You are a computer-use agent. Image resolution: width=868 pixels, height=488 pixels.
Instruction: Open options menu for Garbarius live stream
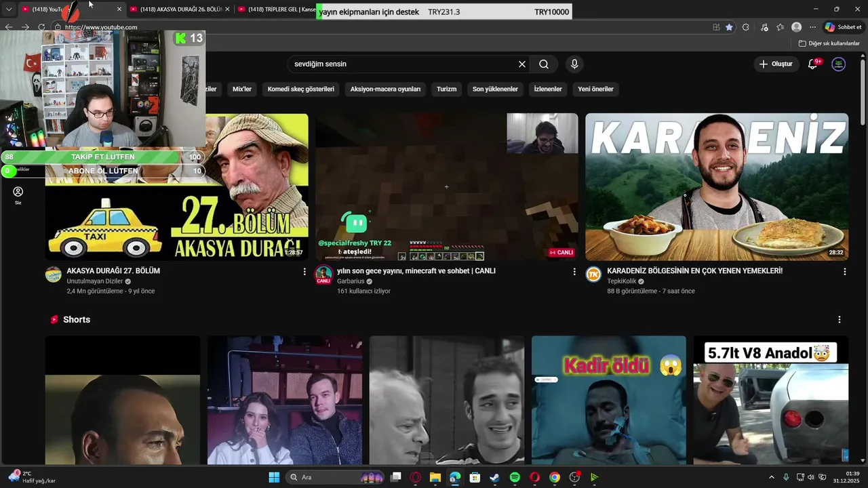pyautogui.click(x=574, y=272)
